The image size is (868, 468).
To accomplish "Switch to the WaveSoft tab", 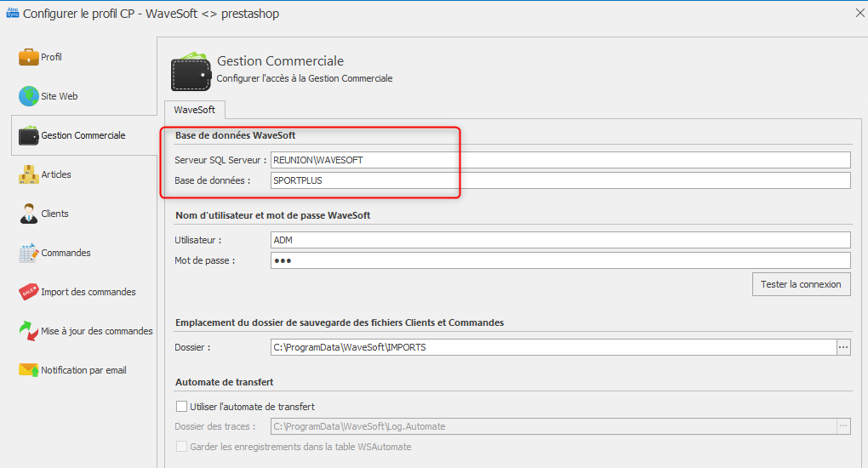I will 194,110.
